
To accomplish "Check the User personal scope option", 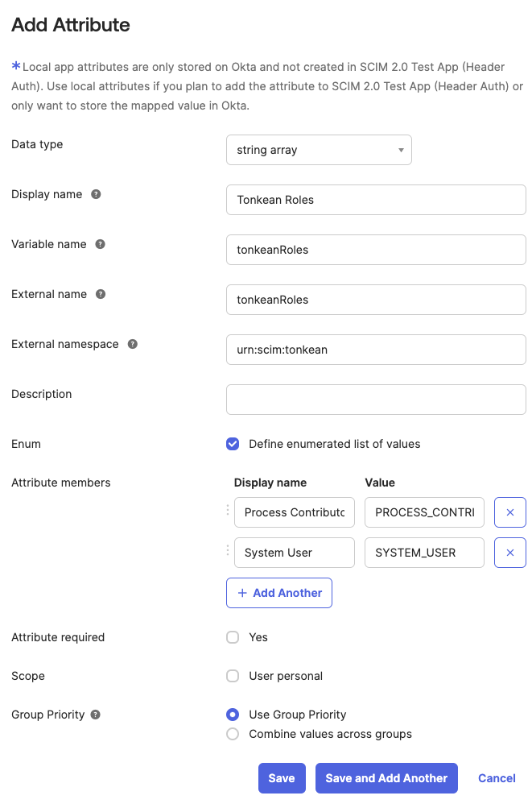I will click(x=233, y=676).
